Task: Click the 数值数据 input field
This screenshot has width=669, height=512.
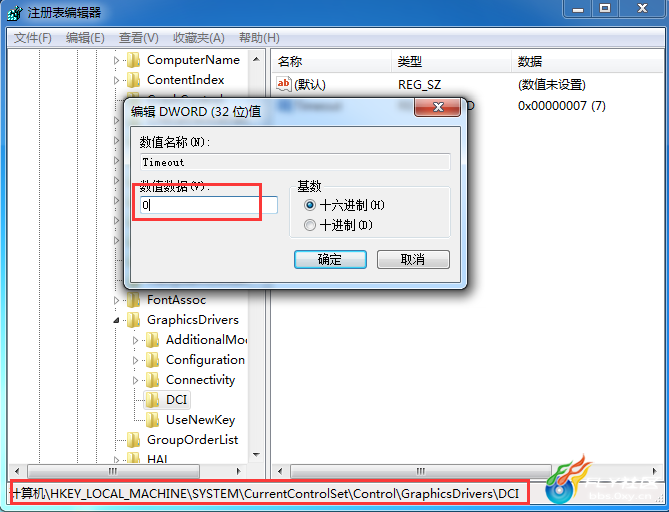Action: tap(209, 205)
